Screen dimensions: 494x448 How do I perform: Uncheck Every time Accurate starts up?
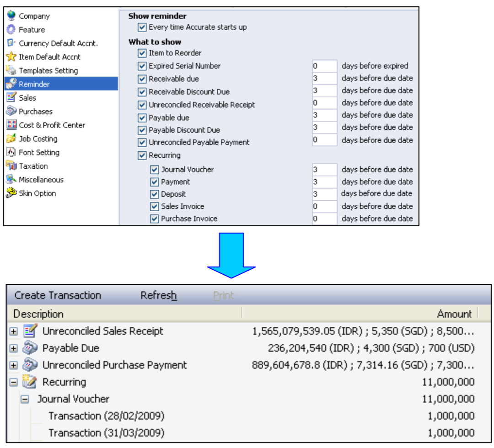tap(142, 27)
